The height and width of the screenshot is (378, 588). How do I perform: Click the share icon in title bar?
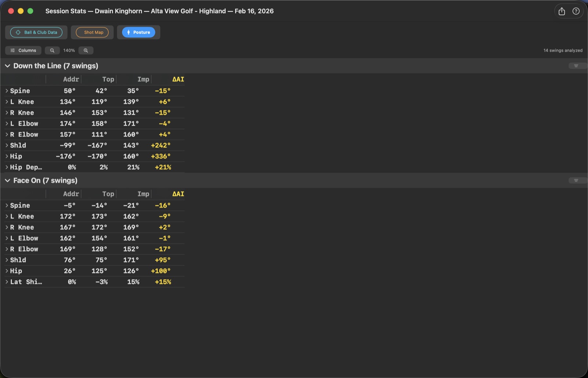(562, 11)
